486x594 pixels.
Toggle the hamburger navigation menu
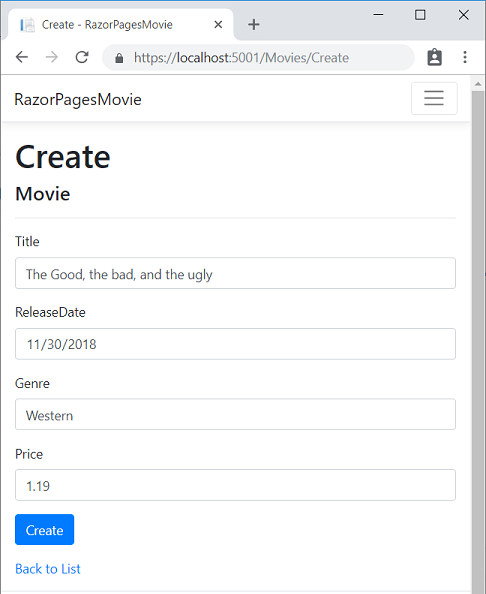click(x=434, y=98)
